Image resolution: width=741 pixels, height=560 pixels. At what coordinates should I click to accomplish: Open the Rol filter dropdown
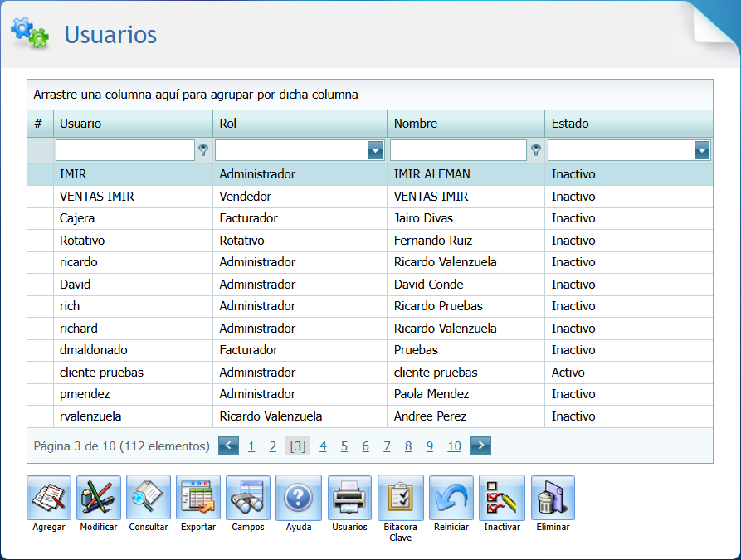tap(376, 150)
